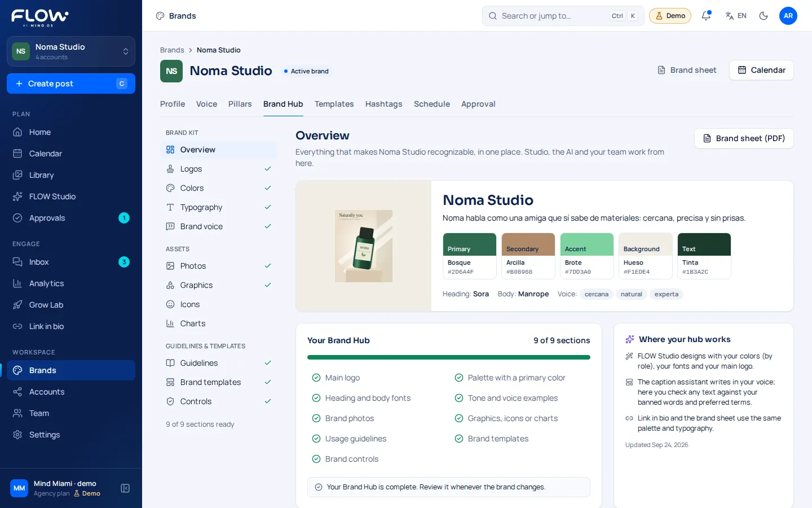Switch to the Profile tab
Image resolution: width=812 pixels, height=508 pixels.
(x=173, y=104)
